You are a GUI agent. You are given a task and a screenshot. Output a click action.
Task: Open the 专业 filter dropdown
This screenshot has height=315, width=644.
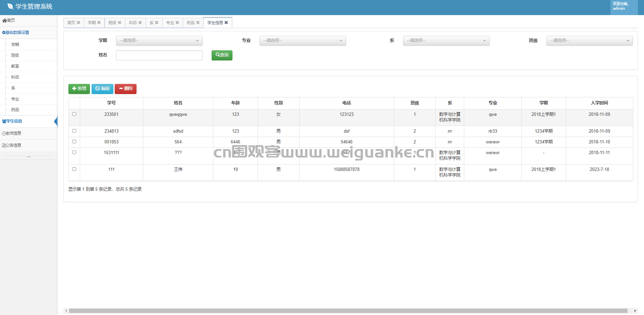tap(303, 41)
